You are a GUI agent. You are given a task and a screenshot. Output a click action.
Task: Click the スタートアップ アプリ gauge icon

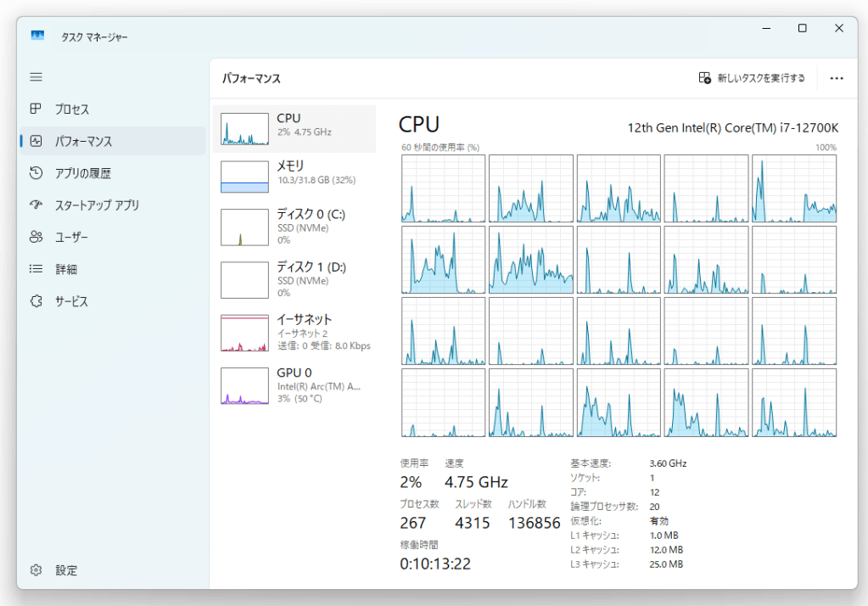point(36,205)
